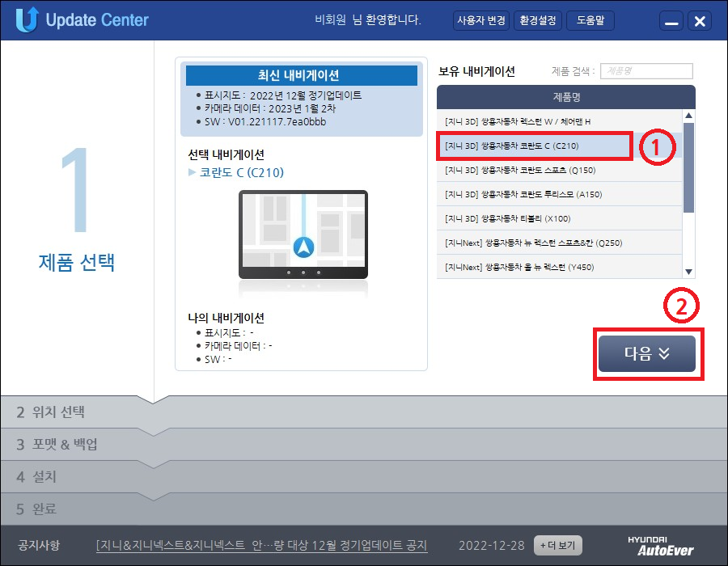Close the Update Center window
728x566 pixels.
tap(700, 21)
